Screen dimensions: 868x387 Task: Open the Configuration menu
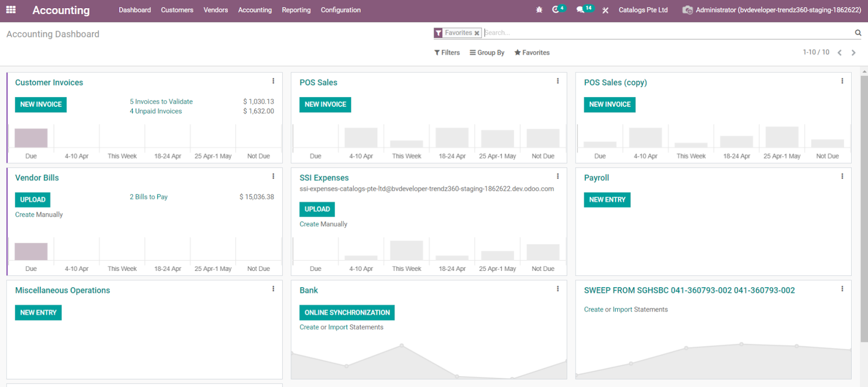341,10
